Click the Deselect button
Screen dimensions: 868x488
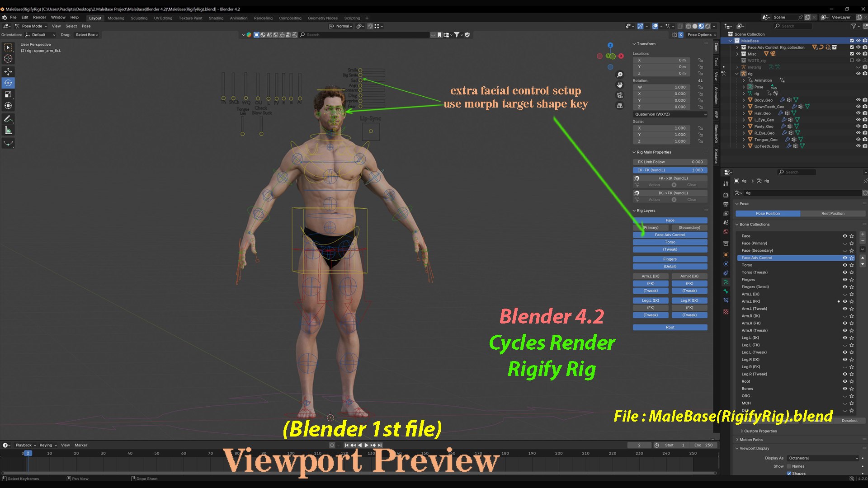pos(849,420)
